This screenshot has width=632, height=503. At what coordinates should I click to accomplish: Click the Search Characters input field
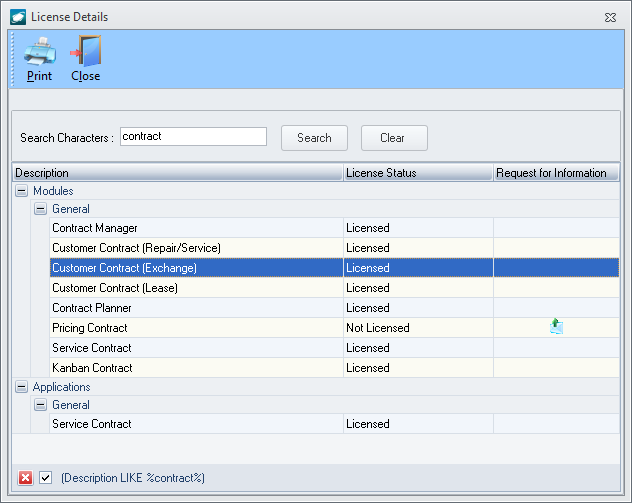(x=193, y=137)
